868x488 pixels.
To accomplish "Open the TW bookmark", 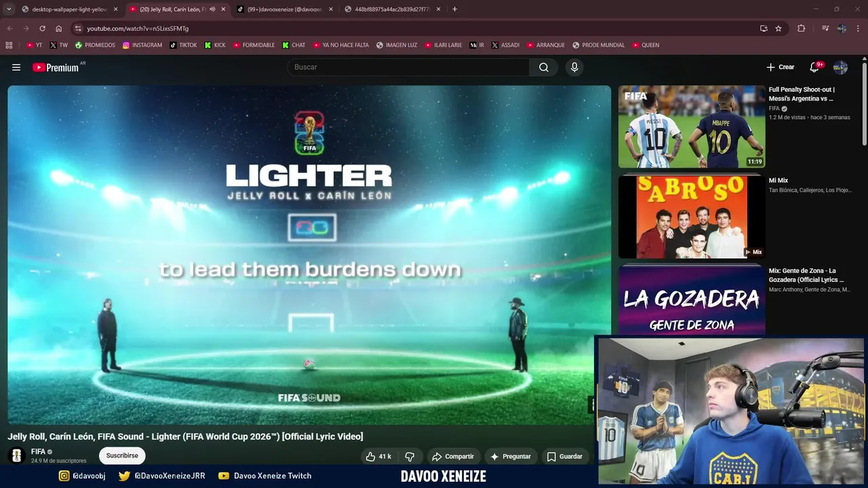I will [x=58, y=45].
